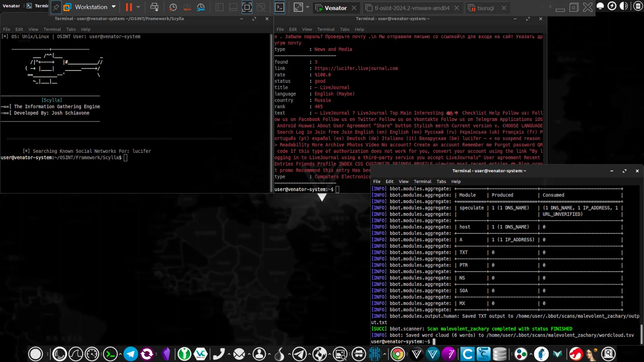Open the magenta V dock icon

coord(449,354)
